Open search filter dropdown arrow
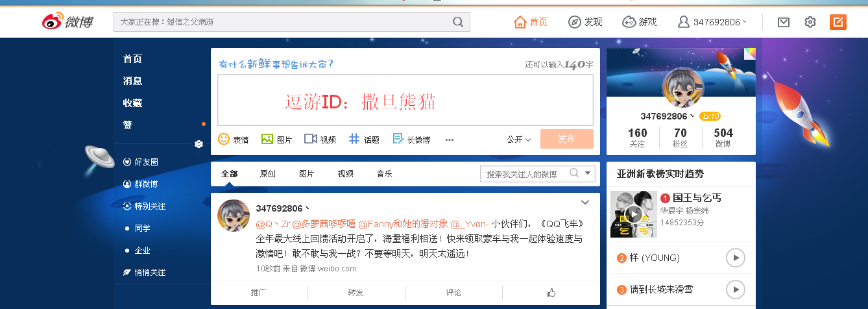The height and width of the screenshot is (309, 868). click(588, 173)
